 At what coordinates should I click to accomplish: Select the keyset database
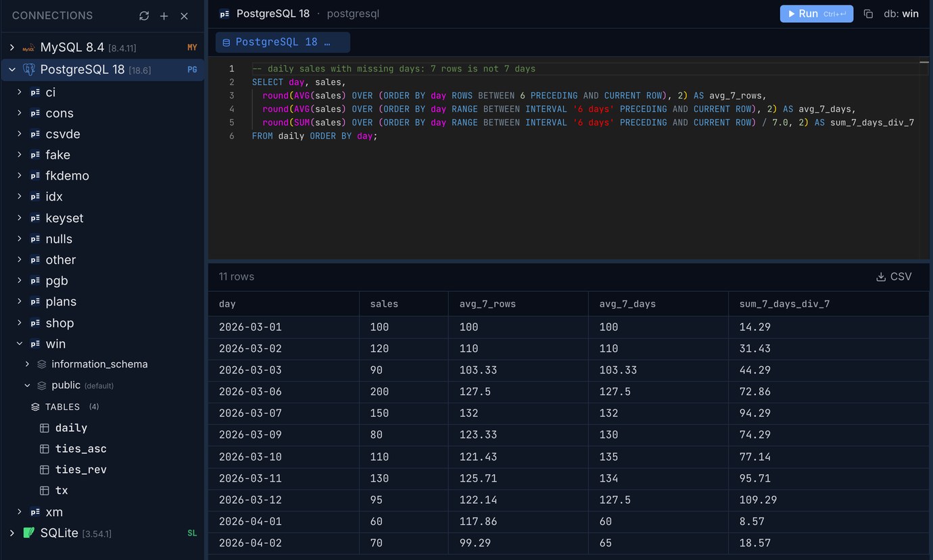coord(64,218)
